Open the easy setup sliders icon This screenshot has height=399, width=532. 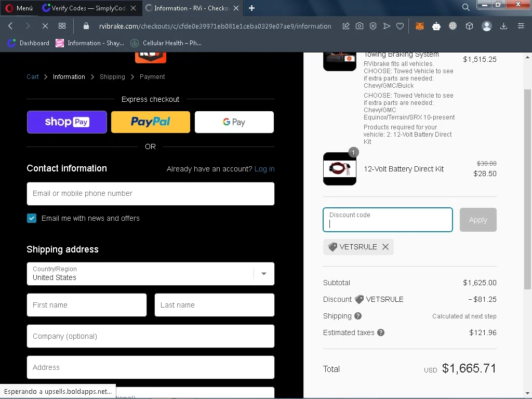(521, 26)
